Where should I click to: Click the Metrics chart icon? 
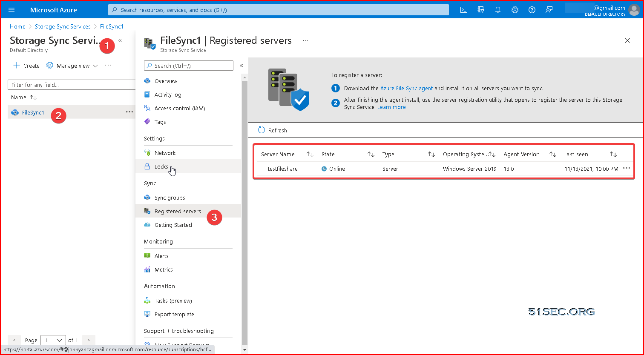pos(147,269)
